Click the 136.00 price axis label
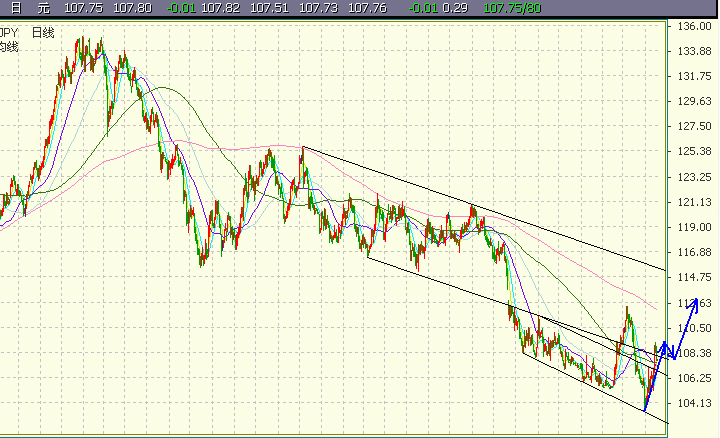The image size is (720, 438). point(694,26)
